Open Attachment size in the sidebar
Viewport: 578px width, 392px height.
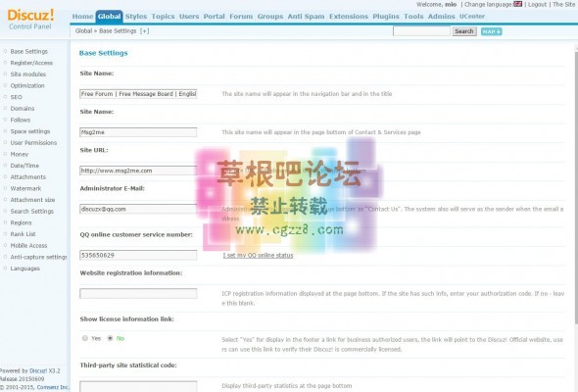(x=32, y=200)
